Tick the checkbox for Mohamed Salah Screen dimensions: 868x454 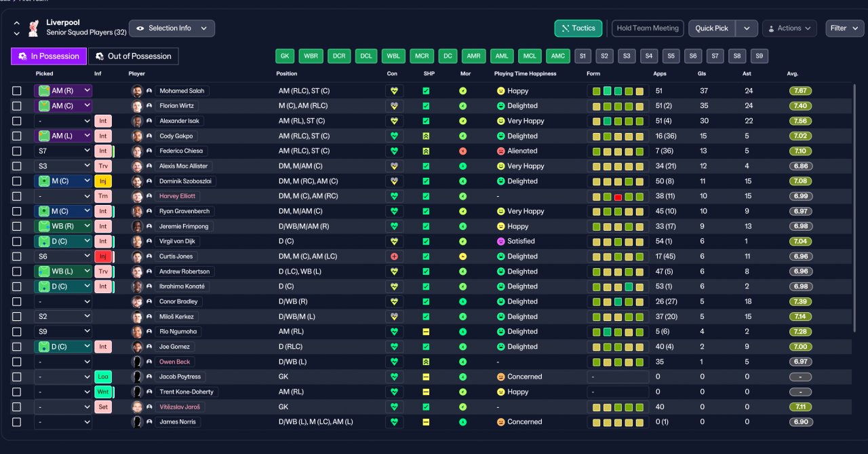[x=17, y=91]
